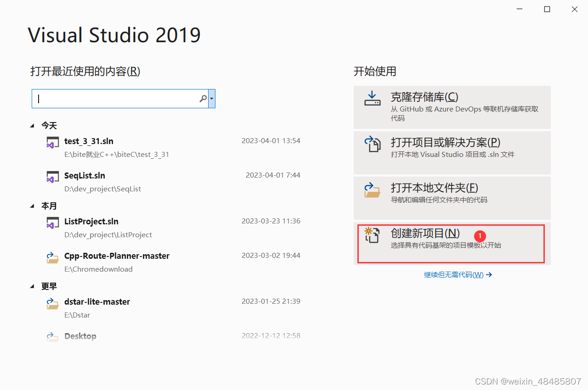Collapse the 更早 group
Viewport: 588px width, 390px height.
pos(32,286)
